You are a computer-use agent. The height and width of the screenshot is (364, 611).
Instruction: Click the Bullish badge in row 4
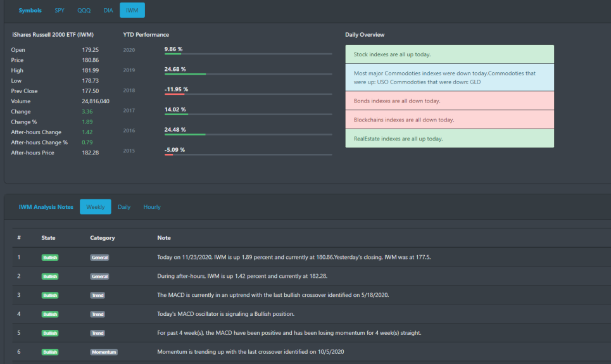click(x=50, y=314)
